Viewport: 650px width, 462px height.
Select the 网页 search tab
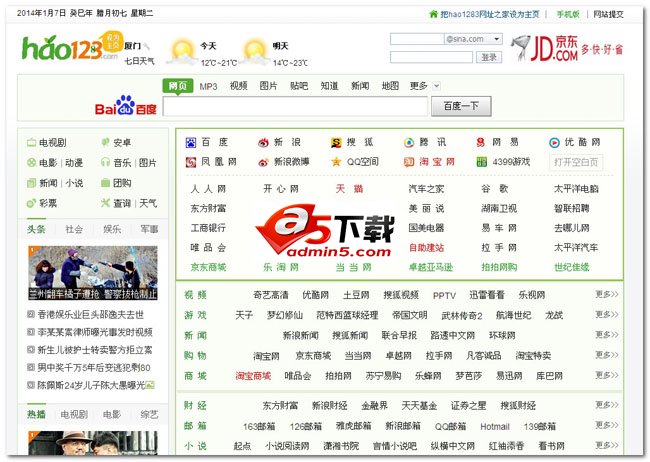tap(178, 86)
